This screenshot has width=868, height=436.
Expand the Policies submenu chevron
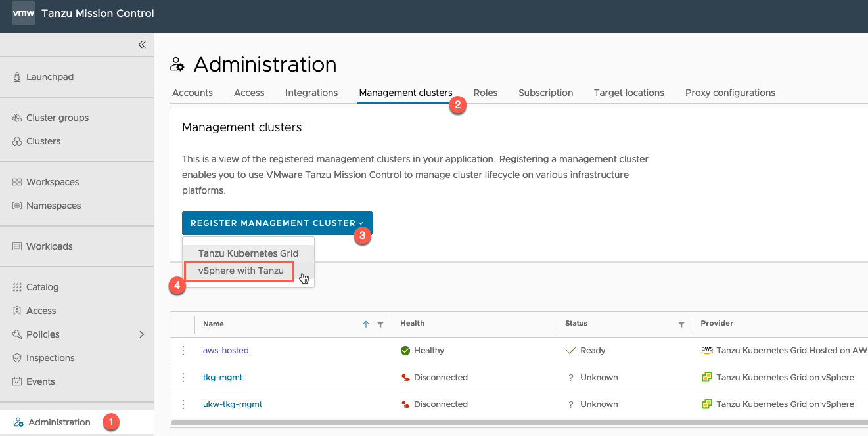click(142, 334)
